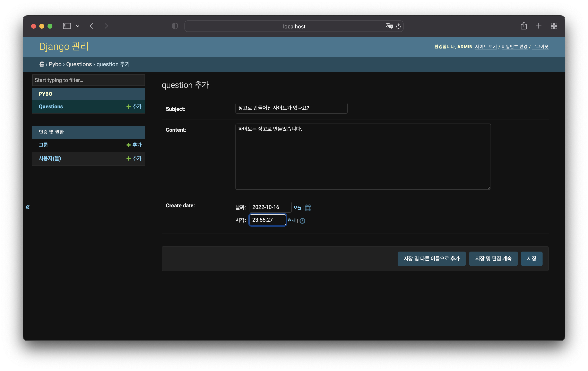This screenshot has width=588, height=371.
Task: Reload the localhost page
Action: coord(398,26)
